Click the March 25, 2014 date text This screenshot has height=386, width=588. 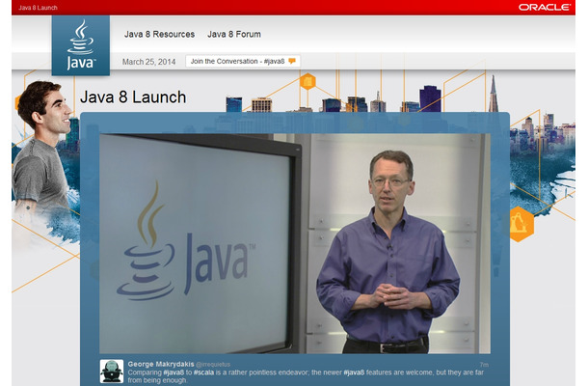pyautogui.click(x=148, y=62)
